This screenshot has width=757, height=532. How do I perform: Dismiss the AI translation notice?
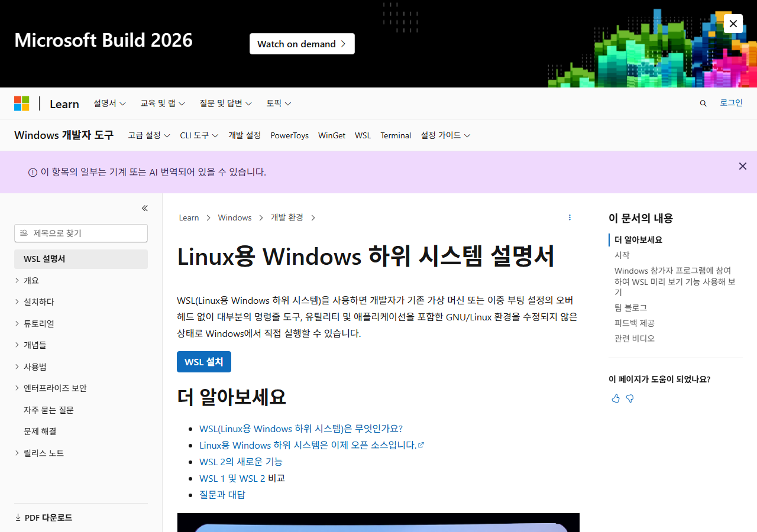click(x=743, y=166)
